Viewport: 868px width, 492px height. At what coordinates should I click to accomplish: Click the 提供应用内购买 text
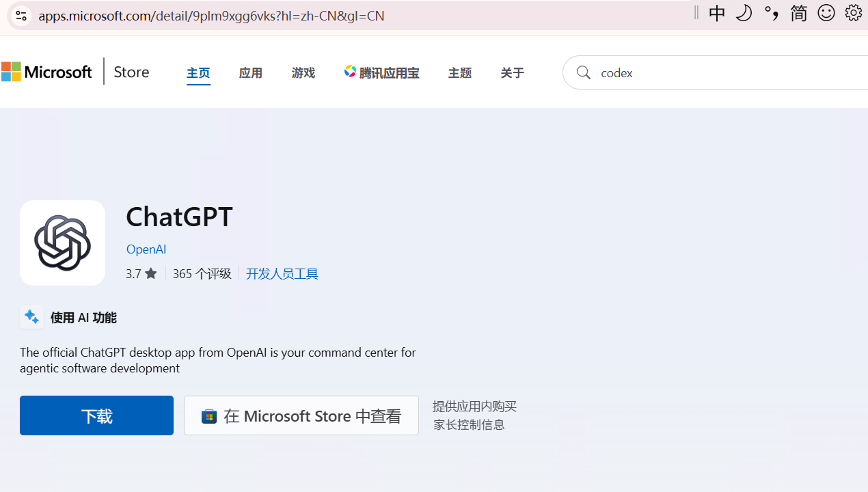click(474, 406)
